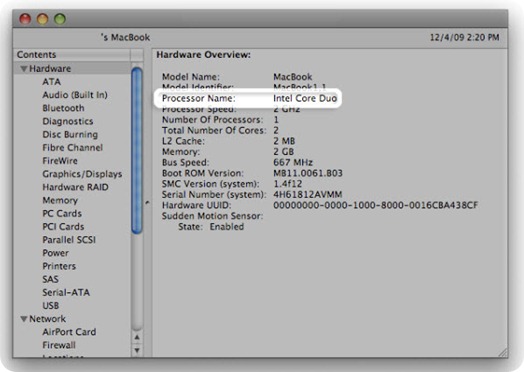
Task: Open AirPort Card under Network
Action: (69, 332)
